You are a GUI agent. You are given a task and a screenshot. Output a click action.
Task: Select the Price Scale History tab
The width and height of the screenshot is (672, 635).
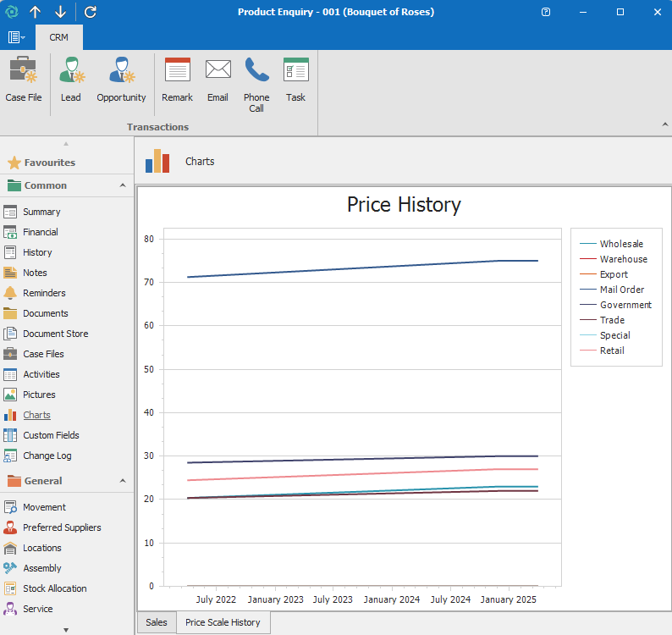(223, 622)
